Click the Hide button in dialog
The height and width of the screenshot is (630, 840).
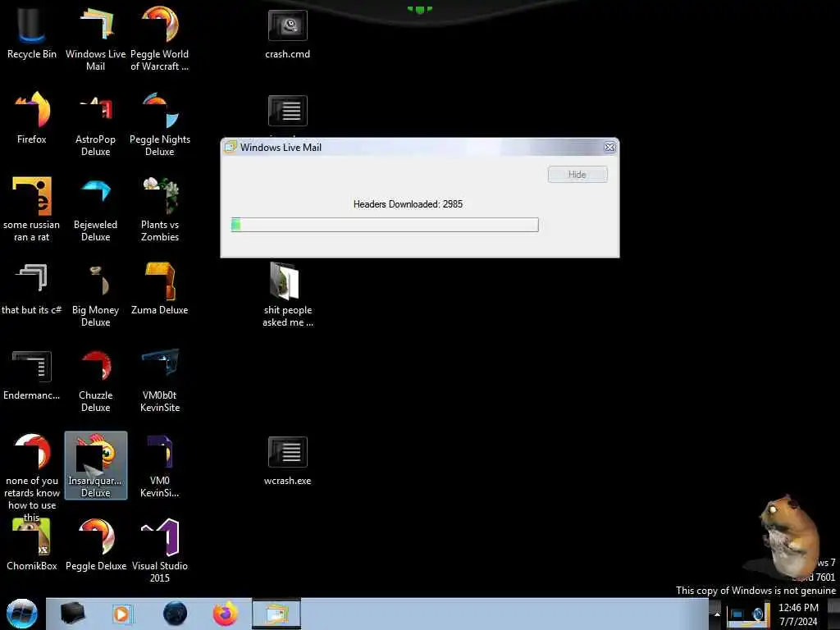click(577, 175)
